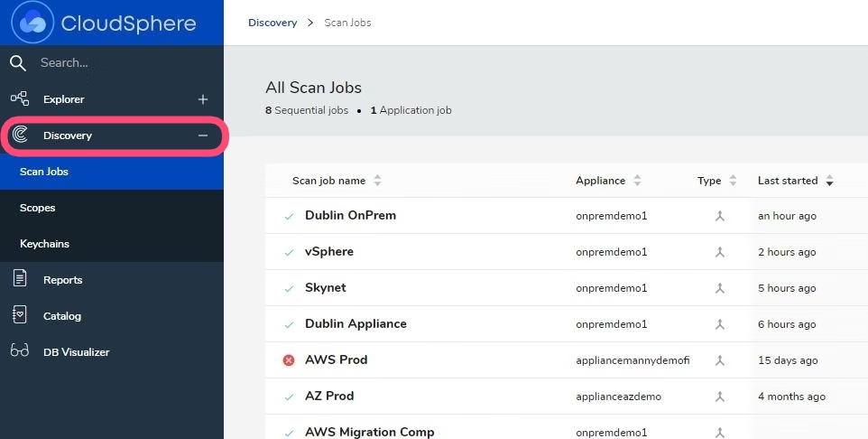Open the AWS Prod scan job

[x=336, y=360]
